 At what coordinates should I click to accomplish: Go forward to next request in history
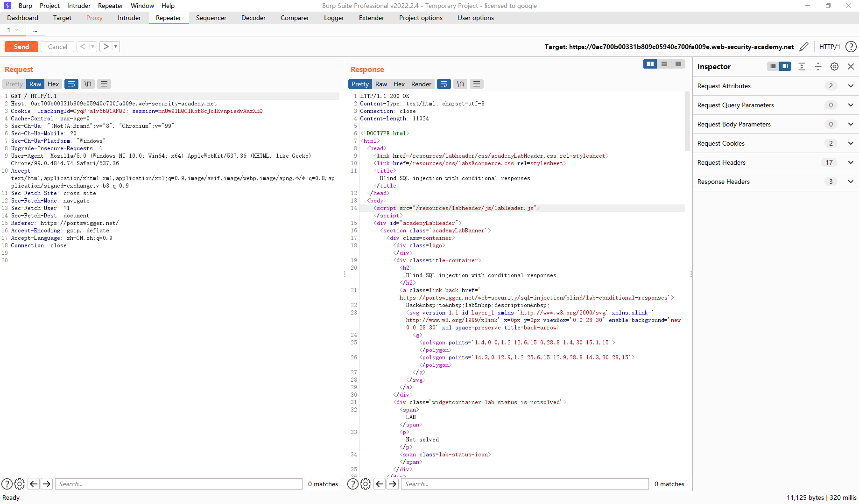point(106,47)
